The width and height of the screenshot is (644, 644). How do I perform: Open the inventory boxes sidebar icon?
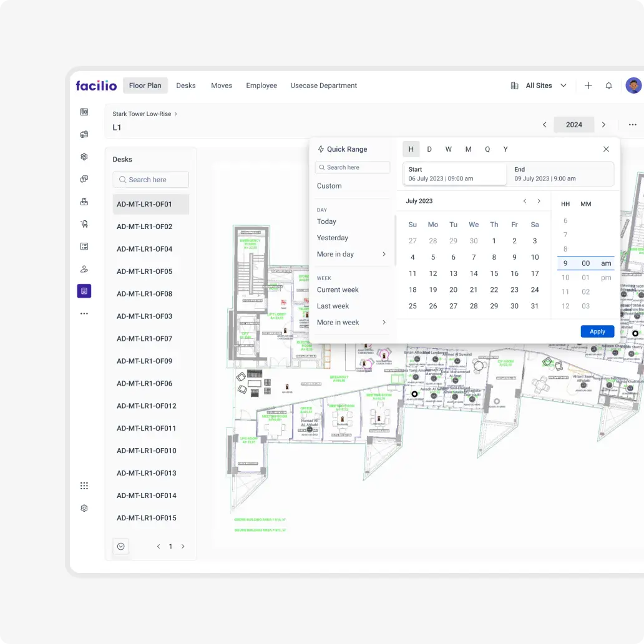tap(84, 202)
